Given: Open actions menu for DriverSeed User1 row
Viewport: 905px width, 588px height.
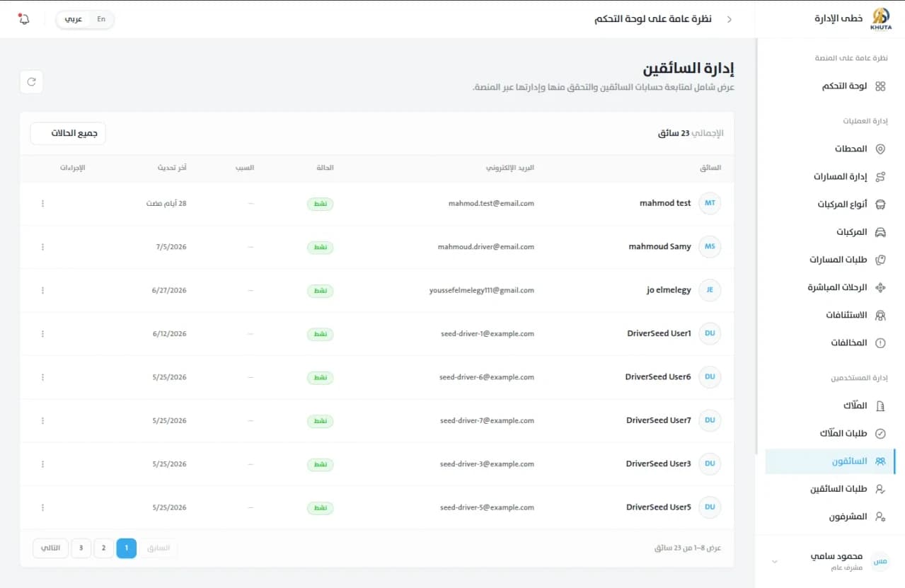Looking at the screenshot, I should click(42, 334).
